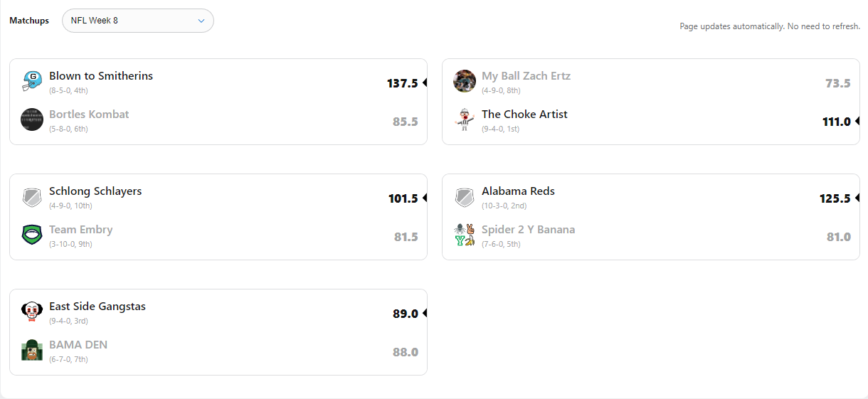Click Blown to Smitherins helmet icon

point(32,82)
